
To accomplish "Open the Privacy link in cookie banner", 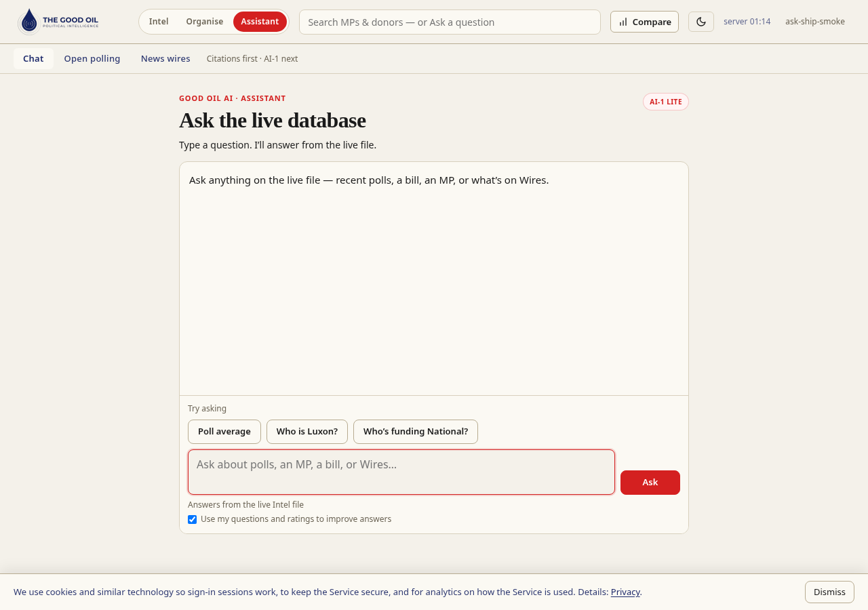I will tap(625, 592).
